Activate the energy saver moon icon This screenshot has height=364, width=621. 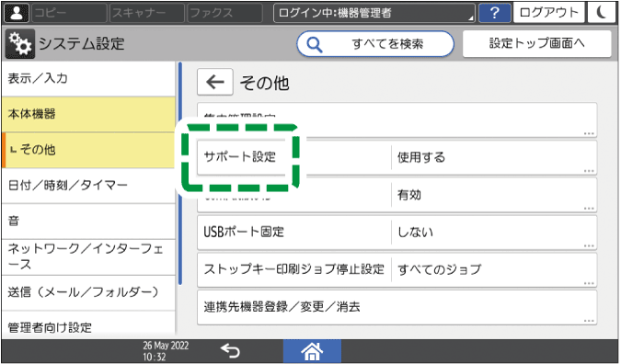pos(602,13)
